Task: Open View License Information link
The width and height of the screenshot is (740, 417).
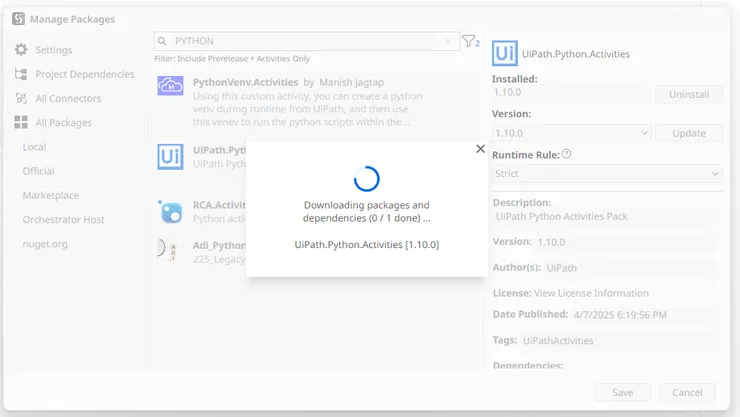Action: click(x=591, y=293)
